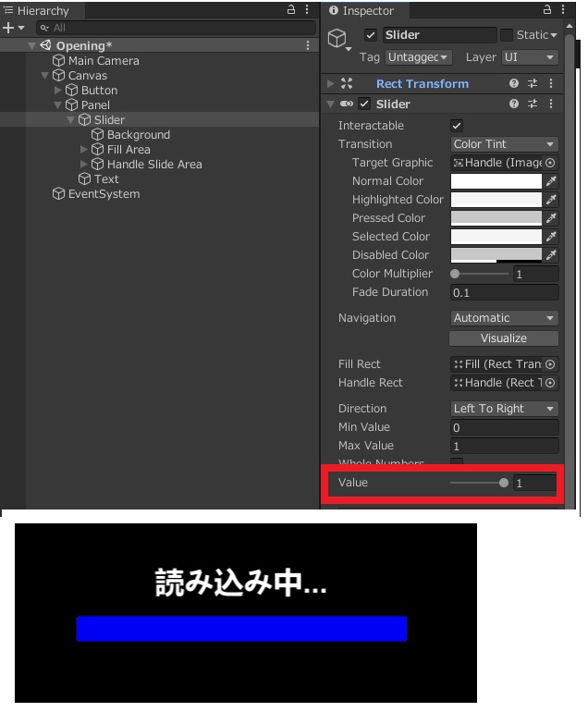
Task: Select the Text object in Hierarchy
Action: (x=106, y=178)
